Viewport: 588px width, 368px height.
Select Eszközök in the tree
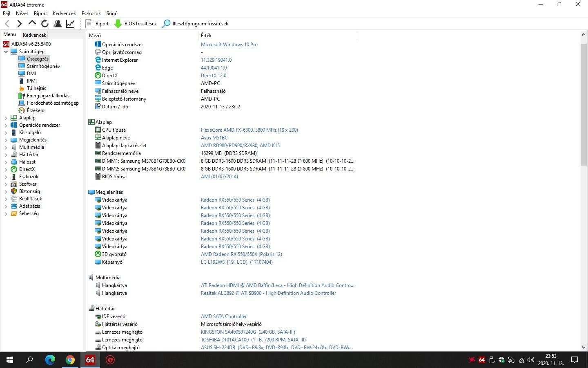pyautogui.click(x=29, y=177)
